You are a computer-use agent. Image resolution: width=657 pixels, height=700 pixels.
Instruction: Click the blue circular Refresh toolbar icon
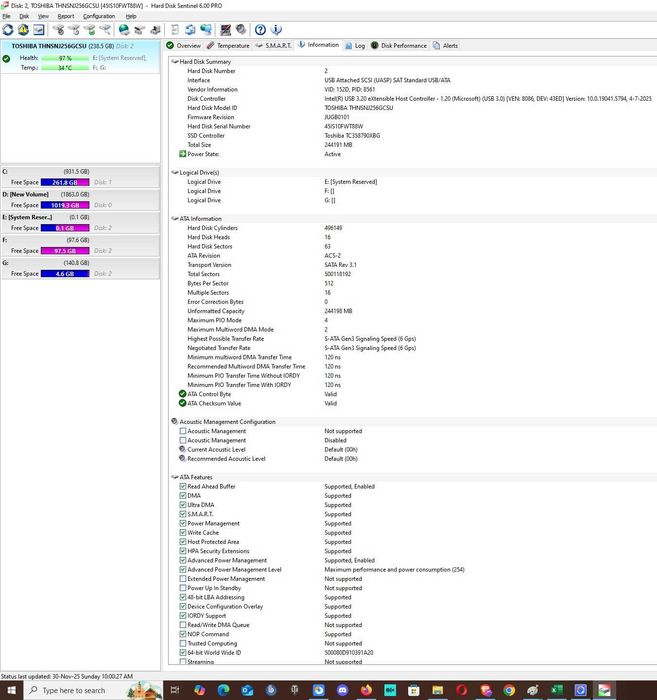pos(8,30)
